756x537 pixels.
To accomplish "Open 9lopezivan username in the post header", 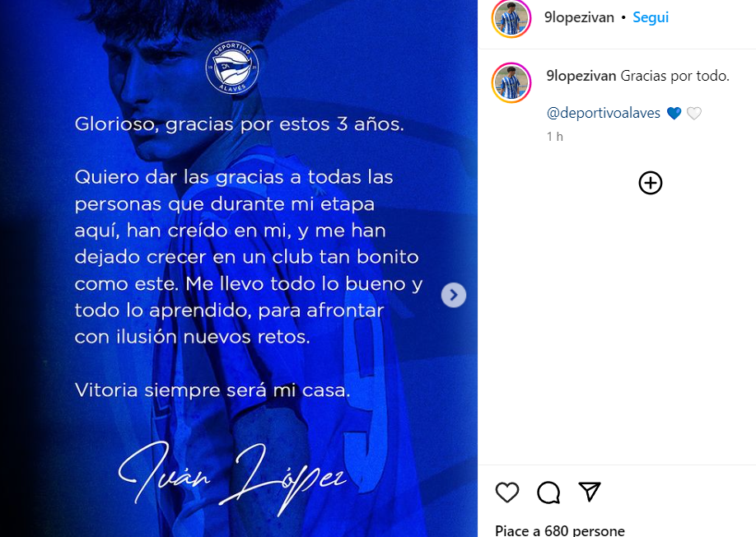I will 579,17.
